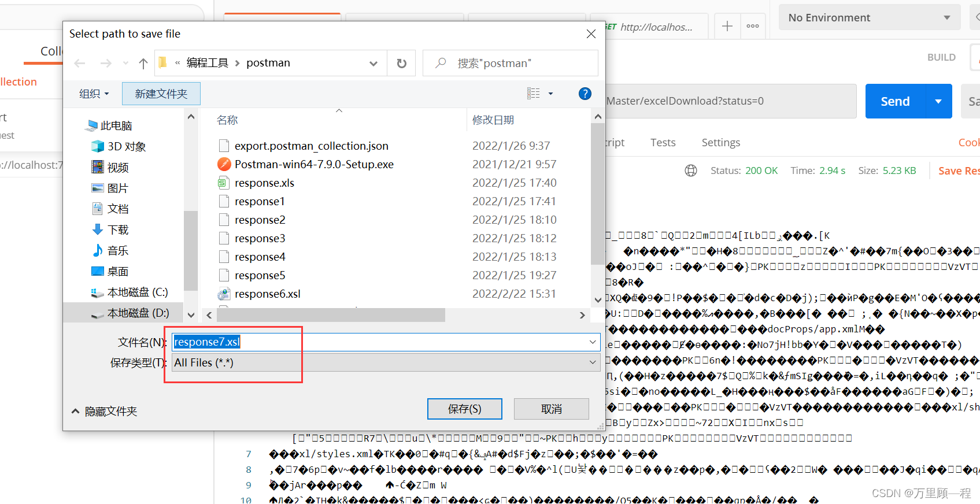Go forward in the save dialog navigation
This screenshot has width=980, height=504.
coord(106,63)
